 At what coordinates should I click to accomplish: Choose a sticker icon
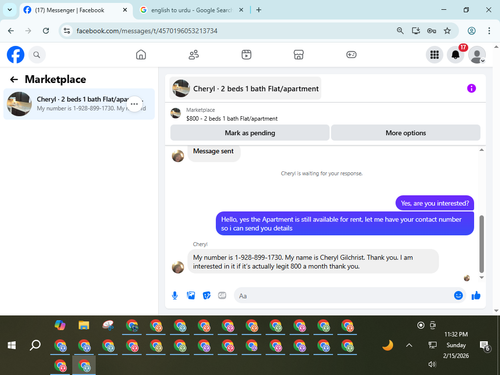point(207,295)
